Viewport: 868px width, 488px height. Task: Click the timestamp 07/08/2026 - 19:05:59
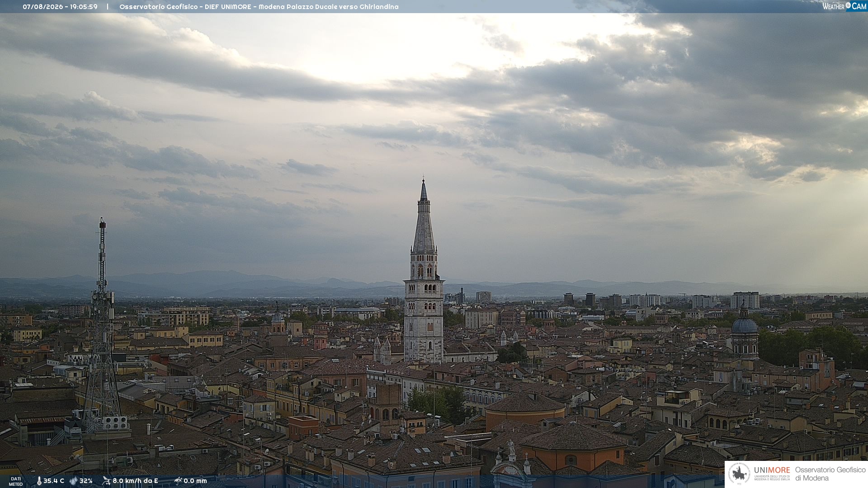60,7
